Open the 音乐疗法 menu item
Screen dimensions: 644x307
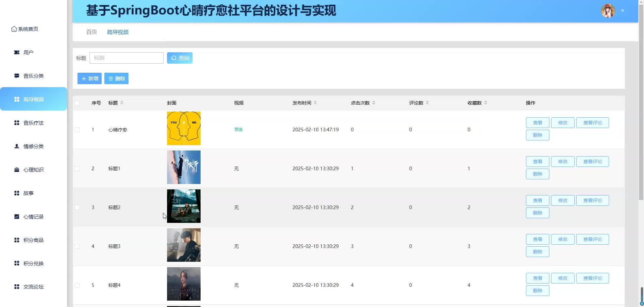34,123
